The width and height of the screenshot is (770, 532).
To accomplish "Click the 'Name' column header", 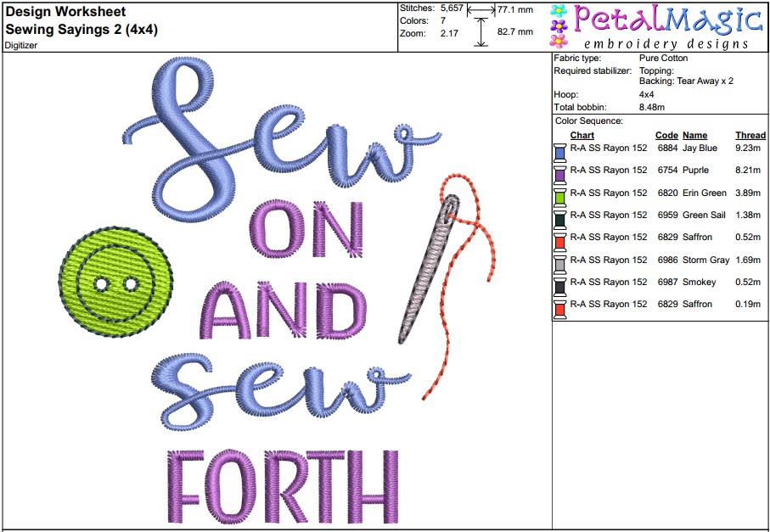I will pyautogui.click(x=694, y=136).
